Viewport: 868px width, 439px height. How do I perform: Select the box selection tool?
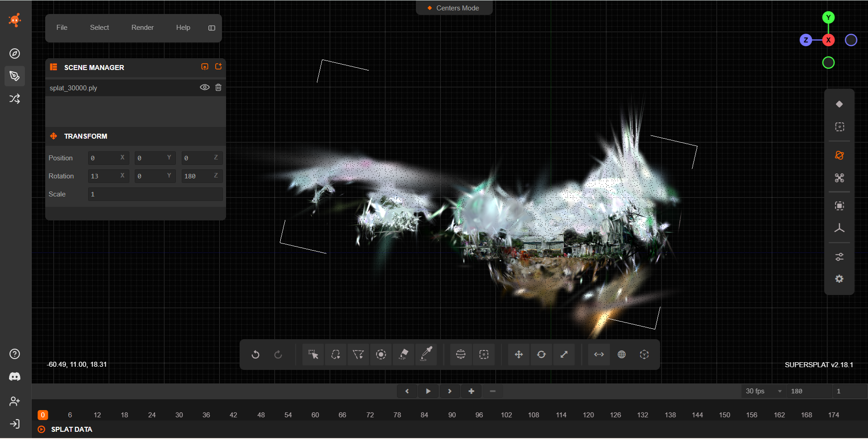click(484, 355)
